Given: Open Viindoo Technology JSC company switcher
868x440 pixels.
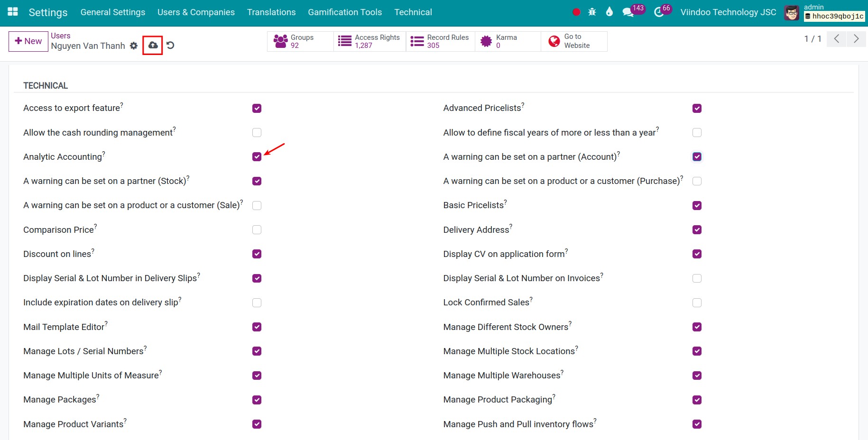Looking at the screenshot, I should pos(728,12).
